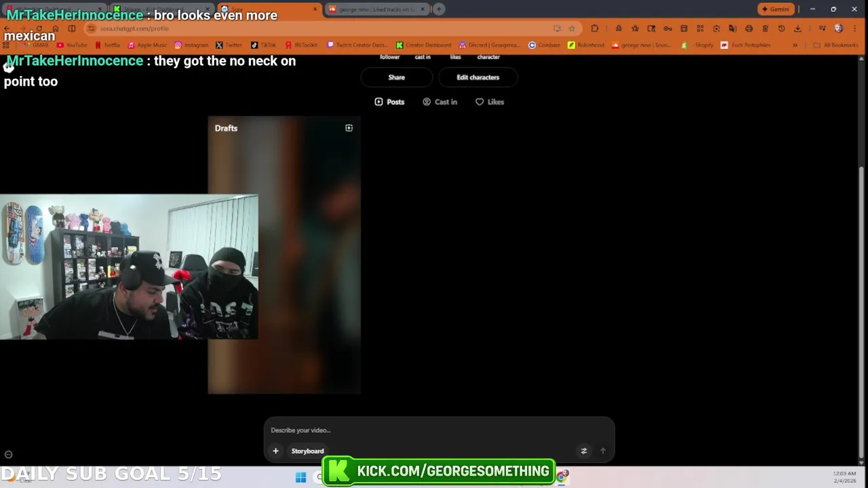Open the Drafts thumbnail
This screenshot has height=488, width=868.
pos(284,255)
